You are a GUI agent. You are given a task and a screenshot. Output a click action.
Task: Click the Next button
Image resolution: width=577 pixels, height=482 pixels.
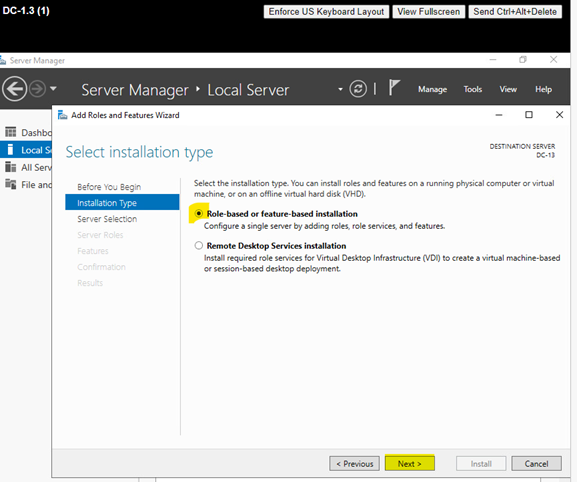pos(410,464)
